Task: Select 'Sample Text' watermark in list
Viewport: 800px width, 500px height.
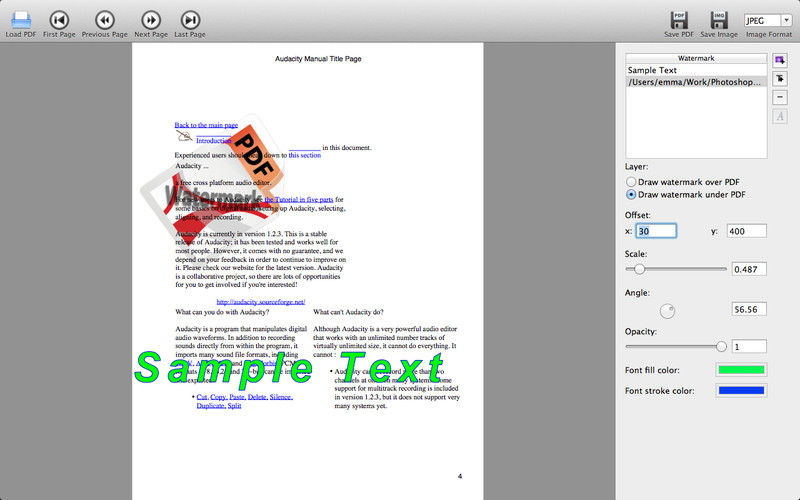Action: tap(696, 70)
